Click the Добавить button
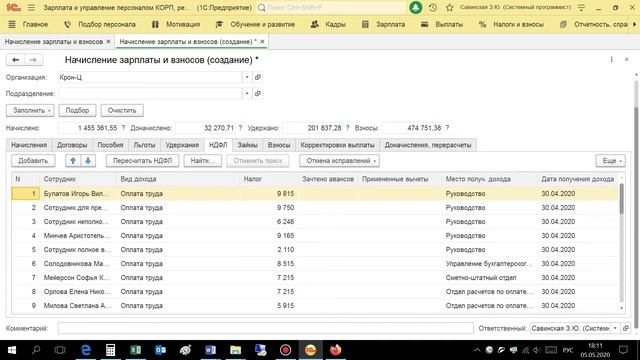Screen dimensions: 640x360 pyautogui.click(x=33, y=161)
